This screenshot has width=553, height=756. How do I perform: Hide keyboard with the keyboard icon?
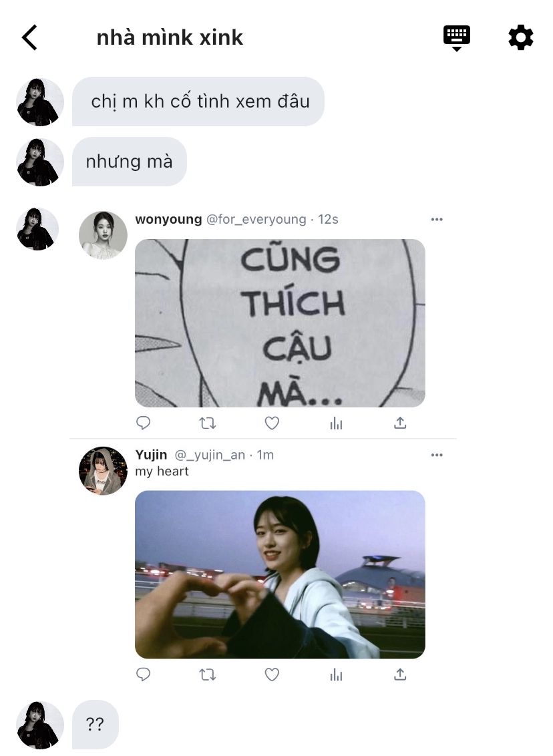tap(457, 38)
